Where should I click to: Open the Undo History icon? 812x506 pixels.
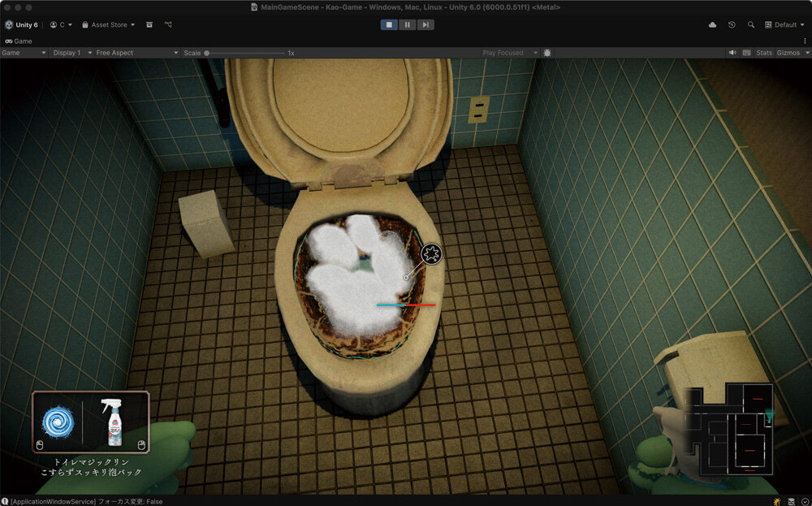732,25
